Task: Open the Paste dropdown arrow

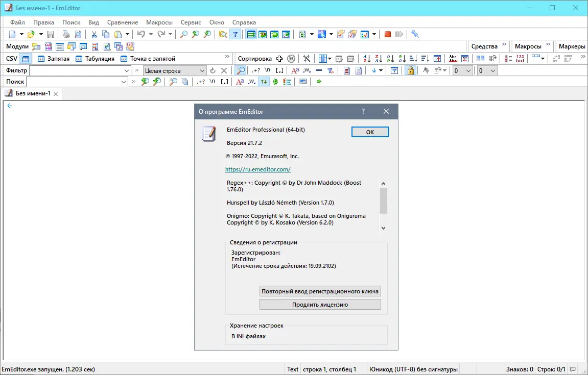Action: coord(128,35)
